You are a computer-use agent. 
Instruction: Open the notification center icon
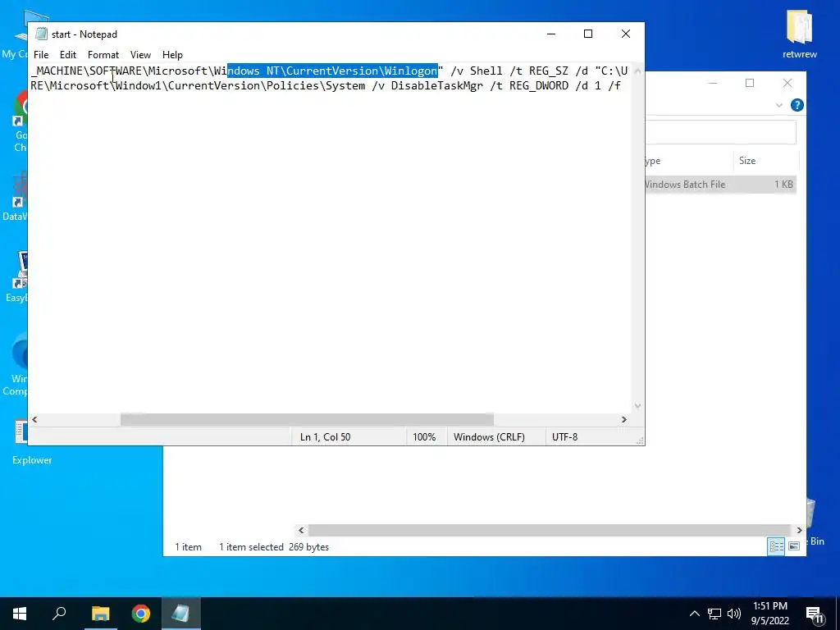[815, 614]
